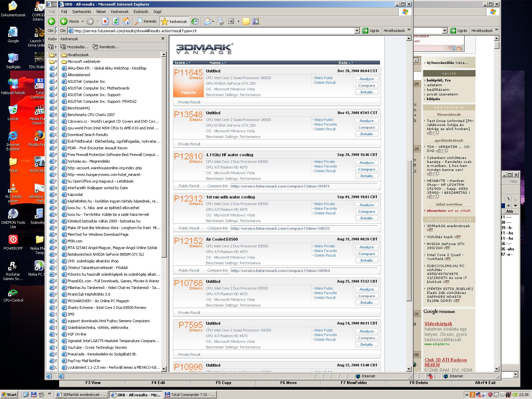This screenshot has height=399, width=532.
Task: Open the Home page icon
Action: (126, 21)
